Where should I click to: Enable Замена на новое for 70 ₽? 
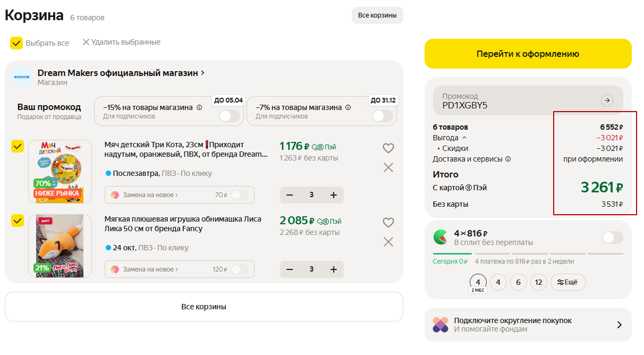239,195
